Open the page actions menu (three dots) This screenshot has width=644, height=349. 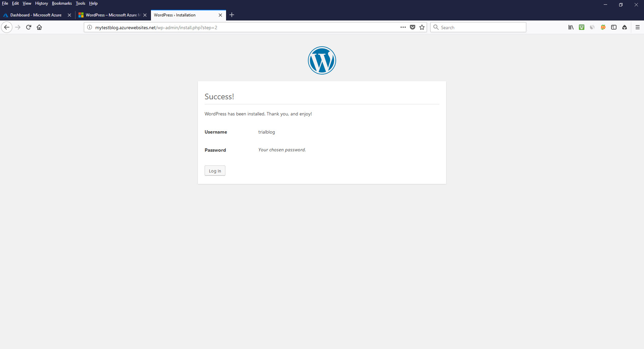[403, 27]
